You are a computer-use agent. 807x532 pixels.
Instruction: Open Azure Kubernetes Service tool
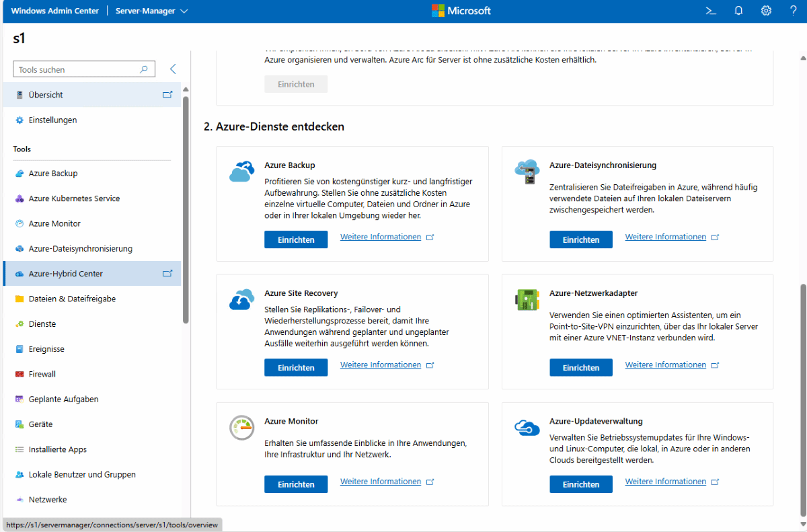click(x=74, y=198)
